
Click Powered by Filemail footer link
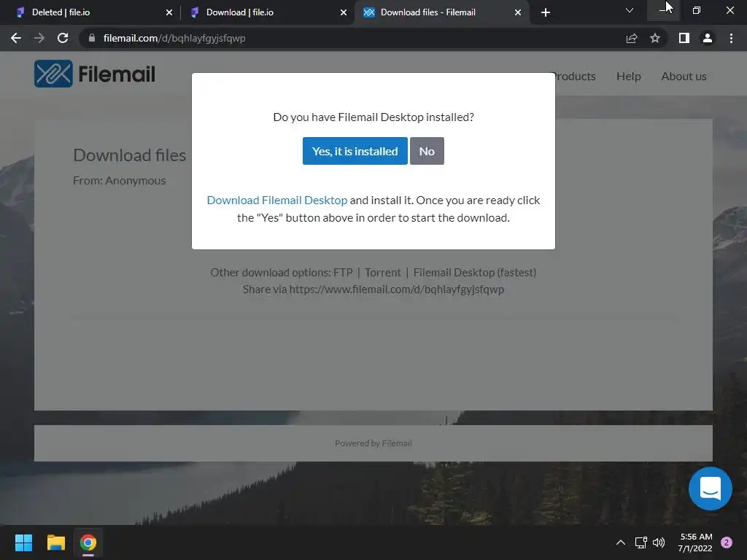tap(373, 443)
